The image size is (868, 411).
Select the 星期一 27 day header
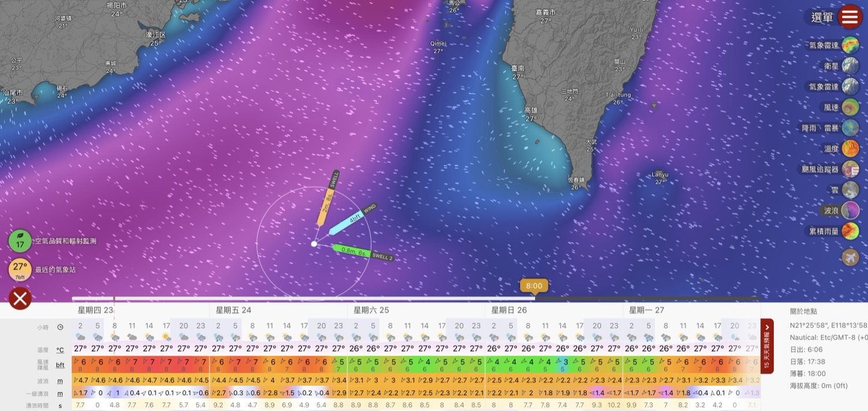coord(646,310)
